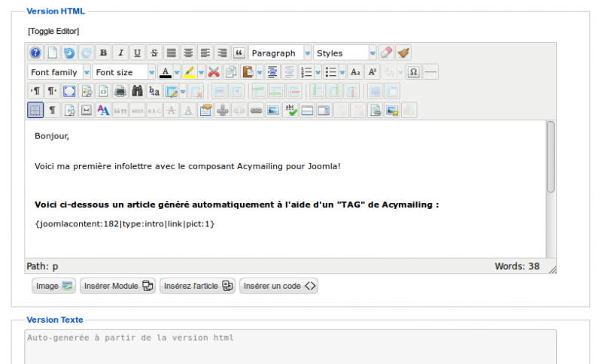Open the Paragraph format dropdown

[x=280, y=53]
